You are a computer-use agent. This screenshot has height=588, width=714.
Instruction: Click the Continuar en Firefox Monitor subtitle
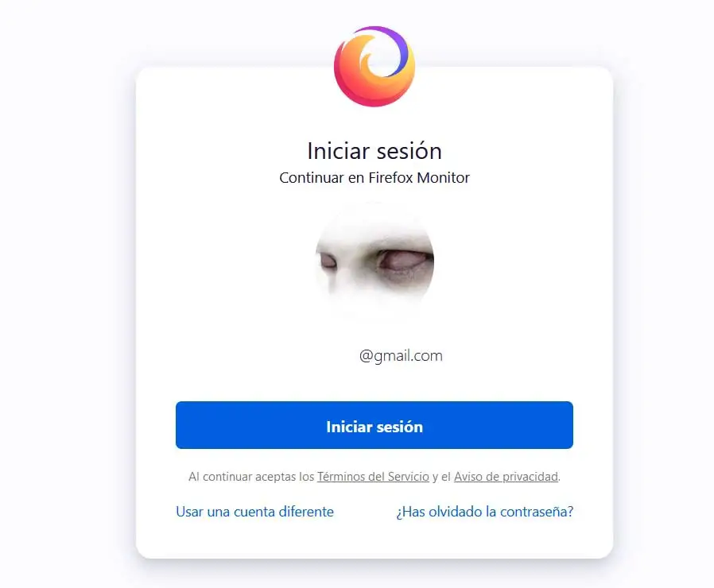click(x=374, y=177)
